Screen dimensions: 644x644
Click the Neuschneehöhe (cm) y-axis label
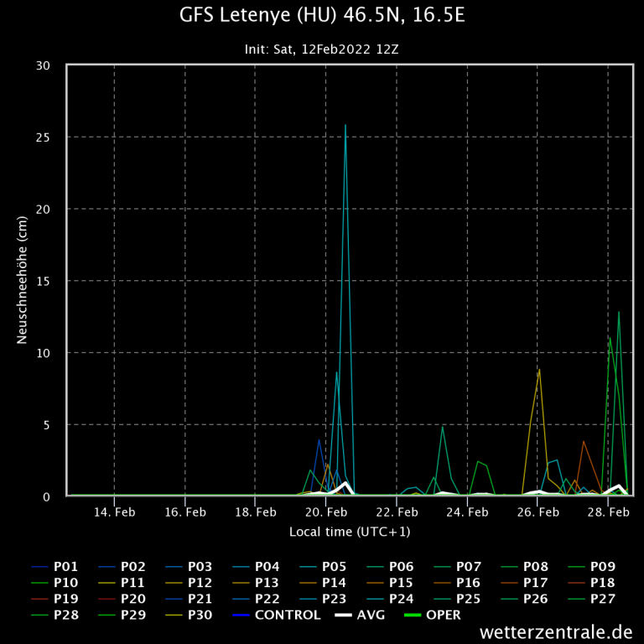pos(23,280)
